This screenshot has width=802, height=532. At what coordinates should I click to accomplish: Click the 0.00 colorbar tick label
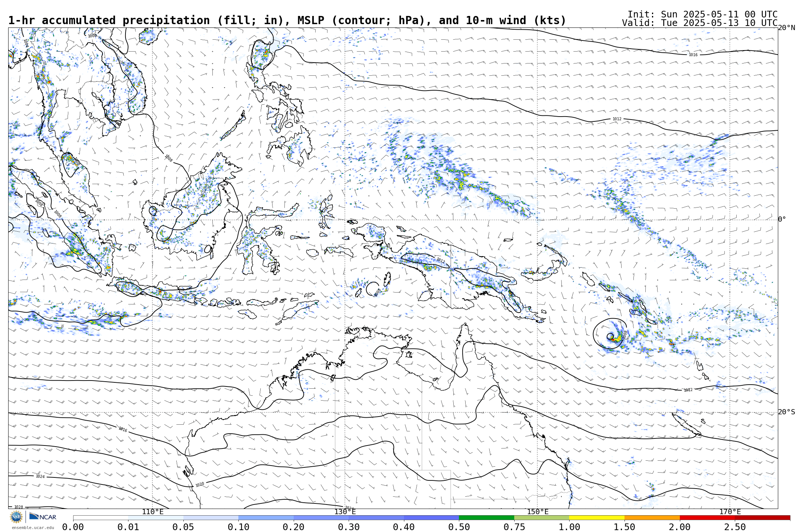pos(73,527)
